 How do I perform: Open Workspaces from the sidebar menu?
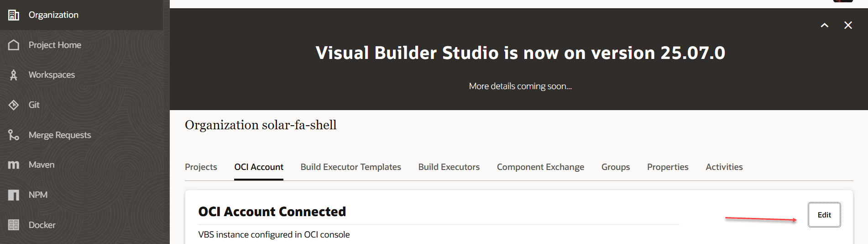coord(52,75)
